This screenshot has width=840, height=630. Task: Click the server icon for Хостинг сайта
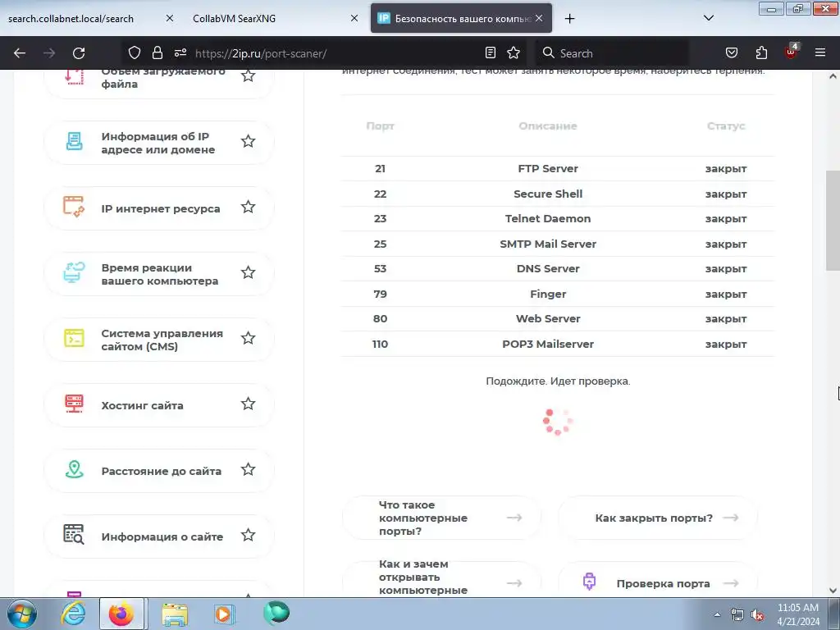click(74, 404)
